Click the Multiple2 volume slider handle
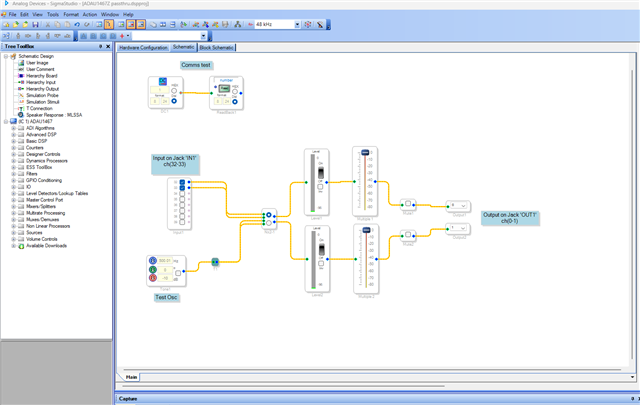640x405 pixels. pyautogui.click(x=366, y=230)
